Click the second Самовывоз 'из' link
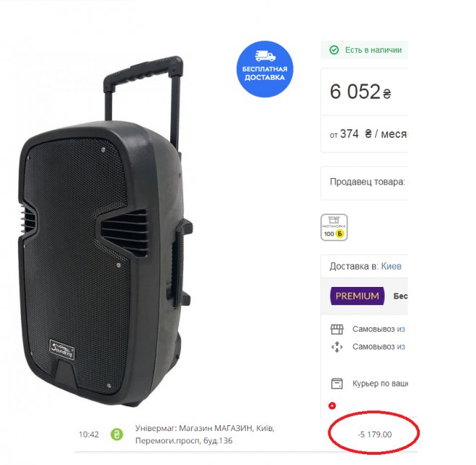Image resolution: width=476 pixels, height=465 pixels. (401, 347)
